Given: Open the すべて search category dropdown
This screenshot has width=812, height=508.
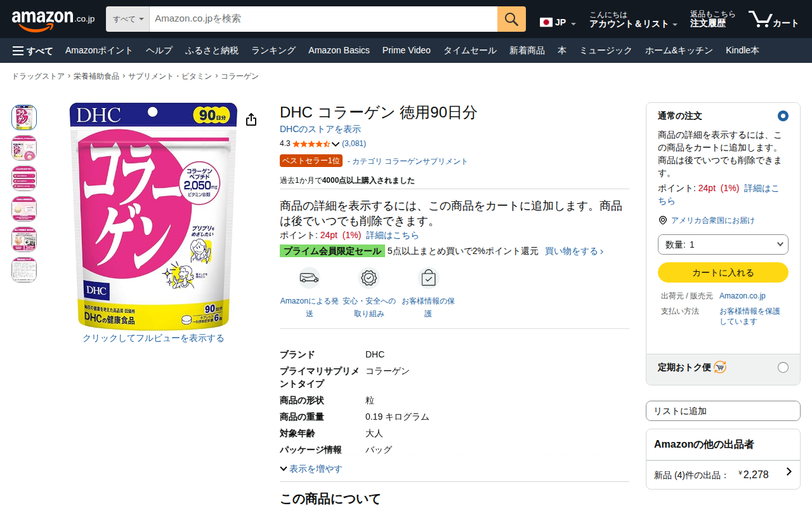Looking at the screenshot, I should (x=128, y=19).
